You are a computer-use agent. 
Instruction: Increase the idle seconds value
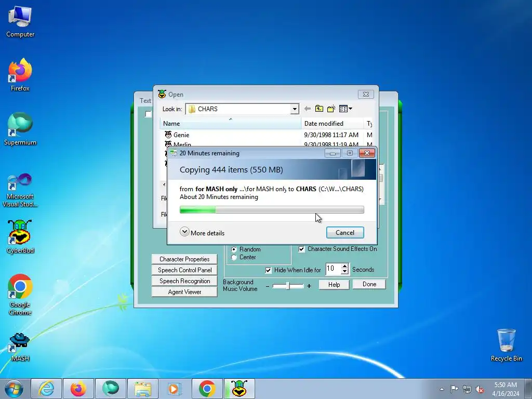[345, 266]
